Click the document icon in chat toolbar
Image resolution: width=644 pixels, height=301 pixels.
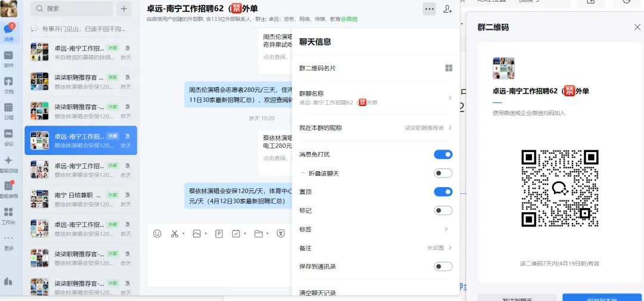coord(219,234)
